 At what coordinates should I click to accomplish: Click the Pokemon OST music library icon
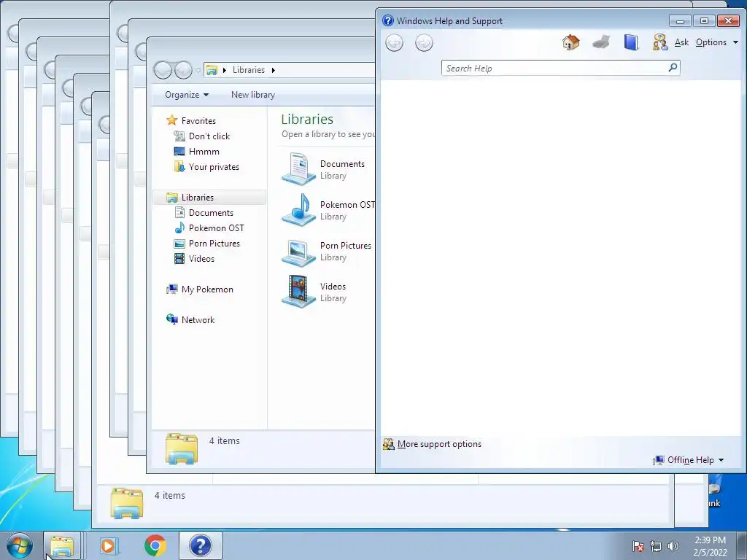point(298,209)
